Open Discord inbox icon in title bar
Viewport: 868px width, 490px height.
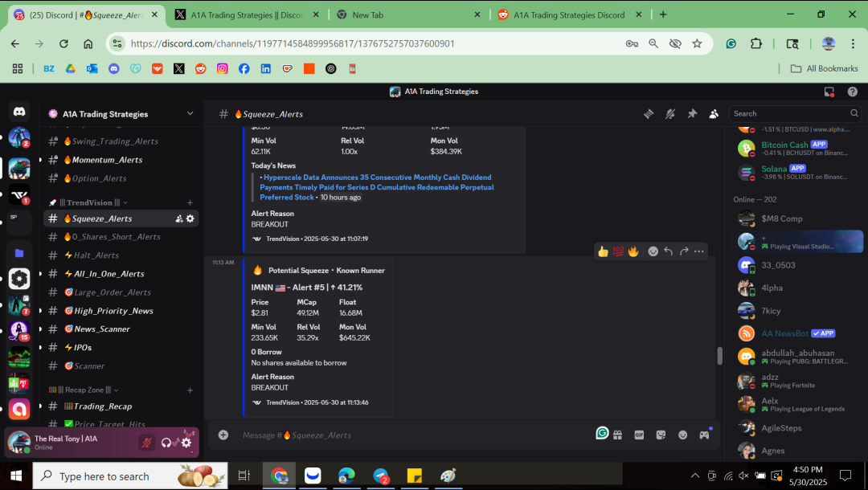coord(829,92)
